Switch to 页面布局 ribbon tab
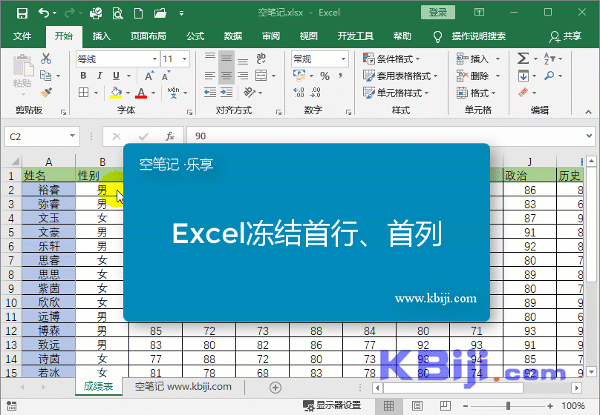Image resolution: width=600 pixels, height=415 pixels. 148,36
